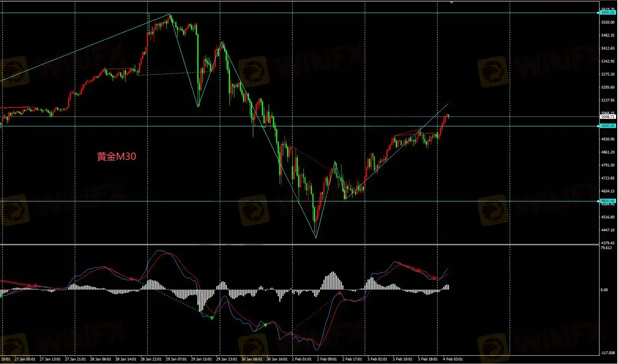Click the 30 Jan 16:01 time label
This screenshot has height=364, width=618.
[x=277, y=359]
